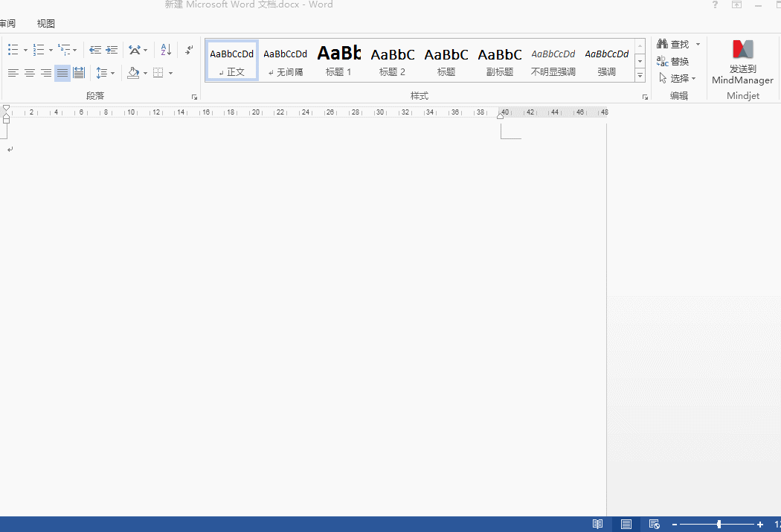This screenshot has height=532, width=781.
Task: Switch to Web Layout view in status bar
Action: tap(654, 525)
